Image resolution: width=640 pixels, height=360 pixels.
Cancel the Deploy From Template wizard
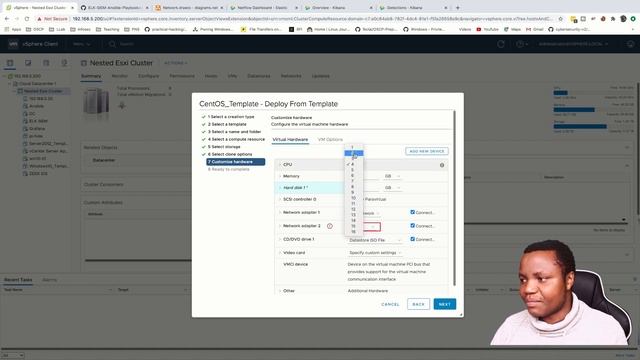click(390, 304)
